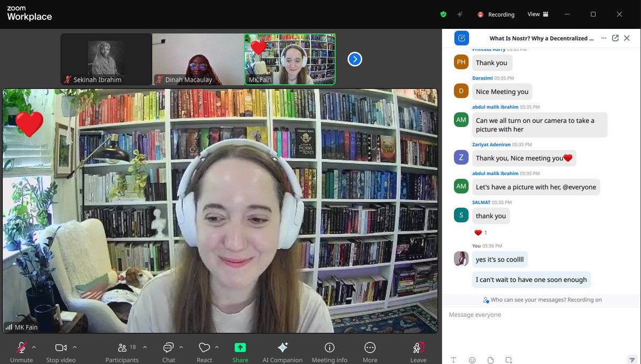Start screen sharing with green Share button

[240, 352]
